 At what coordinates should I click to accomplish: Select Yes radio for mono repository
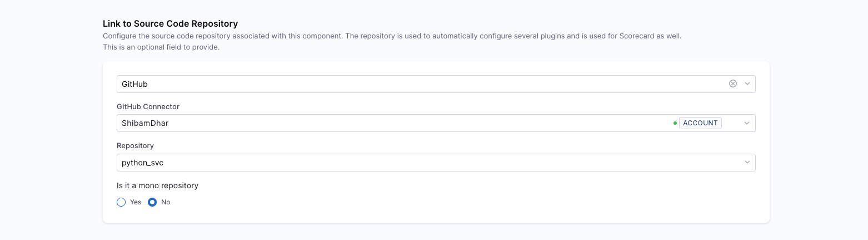click(x=121, y=202)
